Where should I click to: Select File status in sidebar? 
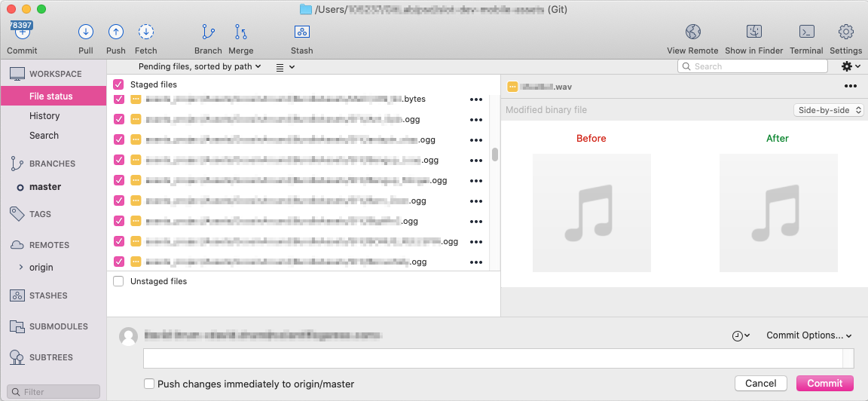[53, 96]
